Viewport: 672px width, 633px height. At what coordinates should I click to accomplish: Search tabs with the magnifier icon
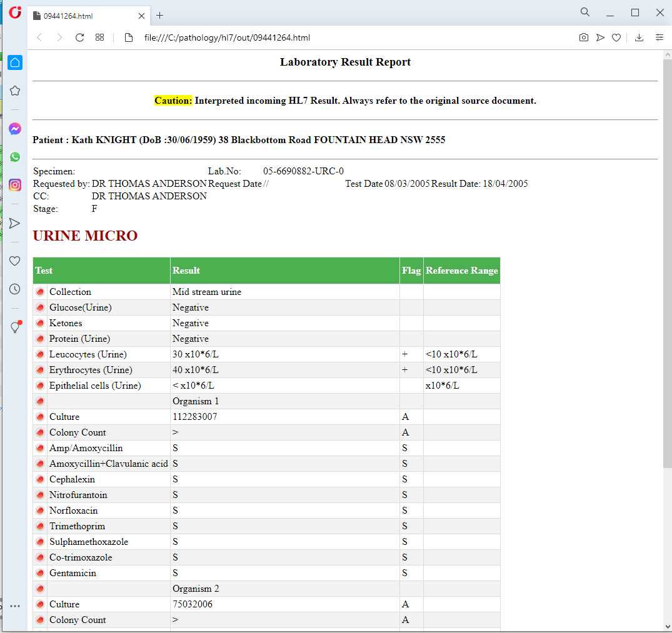pyautogui.click(x=585, y=12)
